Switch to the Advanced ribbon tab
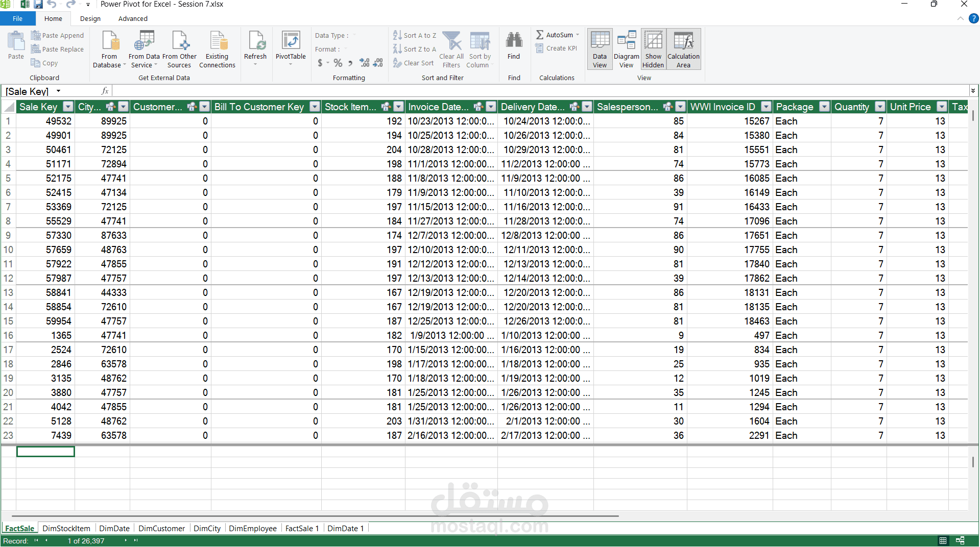The width and height of the screenshot is (980, 547). (x=133, y=18)
